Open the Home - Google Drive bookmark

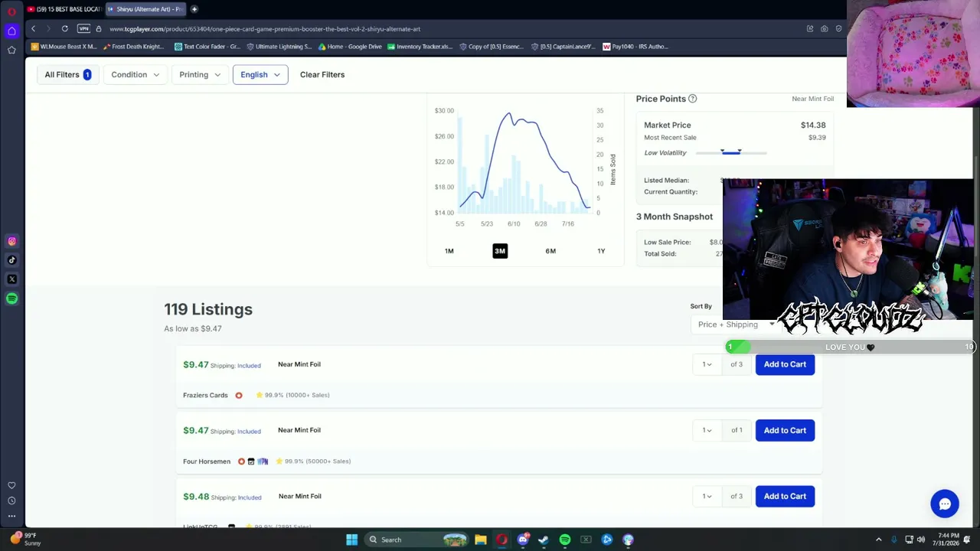pos(350,47)
